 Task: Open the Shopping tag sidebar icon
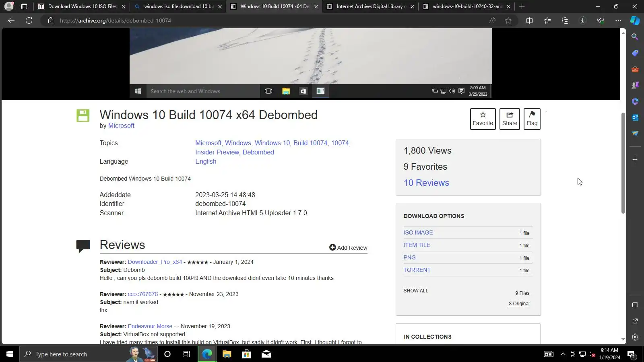[635, 53]
